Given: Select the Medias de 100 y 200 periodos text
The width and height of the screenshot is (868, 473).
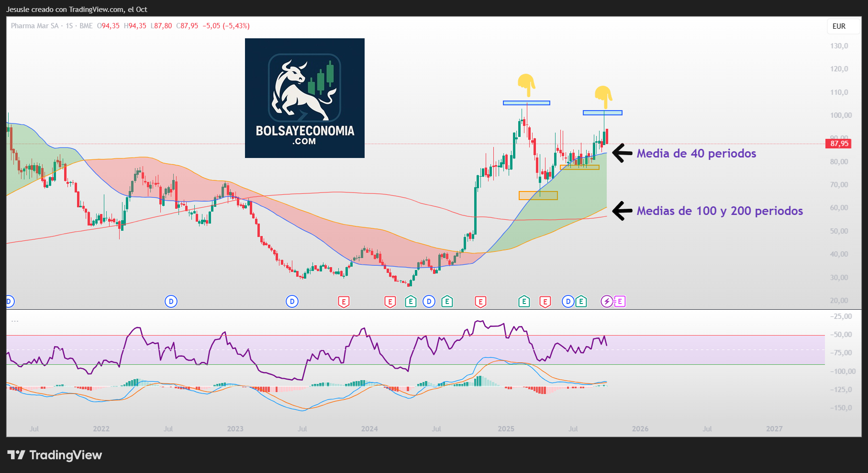Looking at the screenshot, I should click(x=720, y=211).
